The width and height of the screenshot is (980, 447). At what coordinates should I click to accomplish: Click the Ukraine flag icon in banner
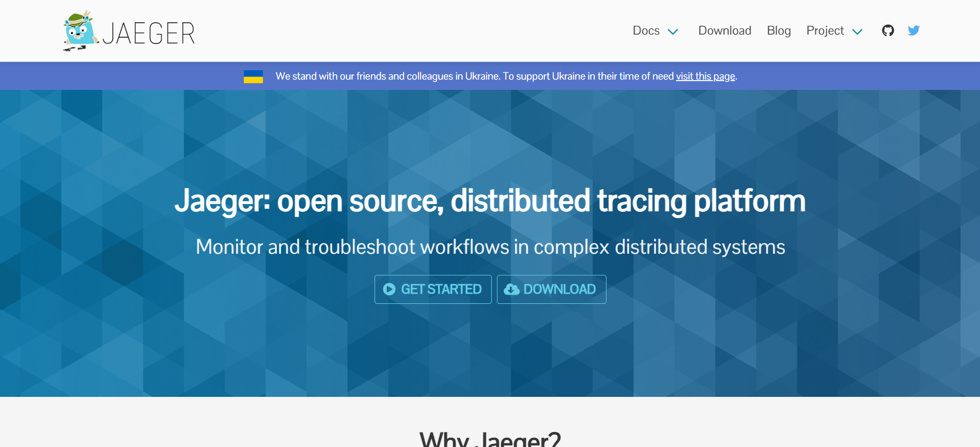click(x=253, y=76)
